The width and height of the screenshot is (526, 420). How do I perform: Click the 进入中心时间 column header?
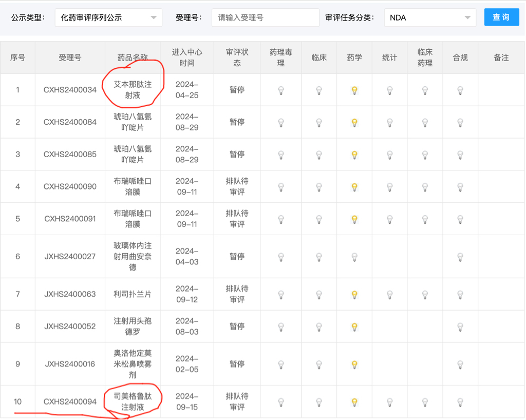coord(187,58)
